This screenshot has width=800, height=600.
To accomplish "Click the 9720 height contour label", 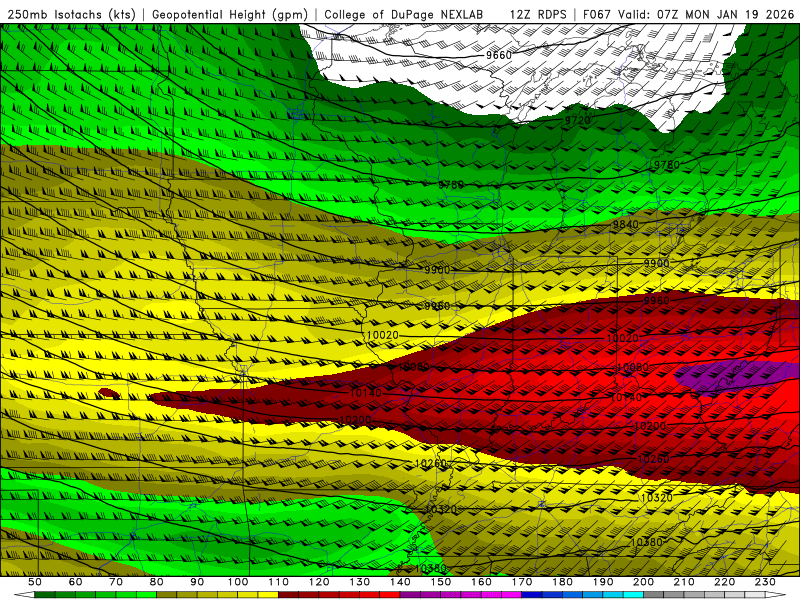I will (578, 120).
